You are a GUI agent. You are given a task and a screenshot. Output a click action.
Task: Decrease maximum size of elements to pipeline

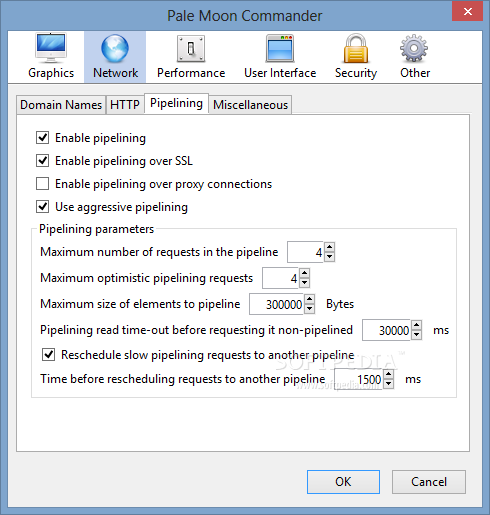pos(310,309)
